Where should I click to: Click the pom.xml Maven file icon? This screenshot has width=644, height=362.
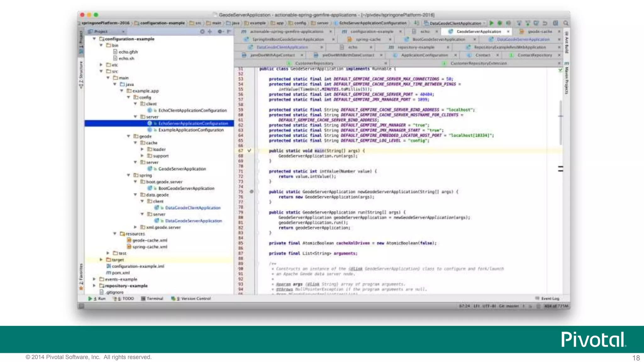click(x=109, y=272)
